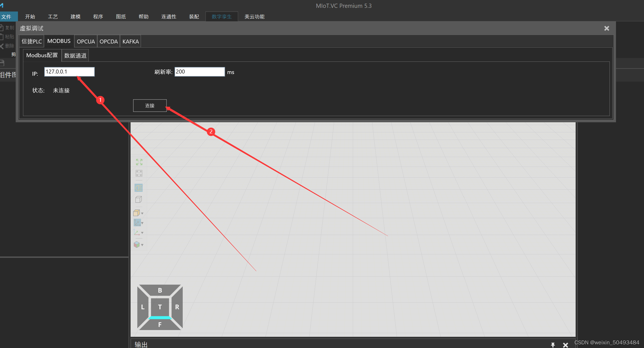Pin the 输出 output panel
The height and width of the screenshot is (348, 644).
click(553, 345)
